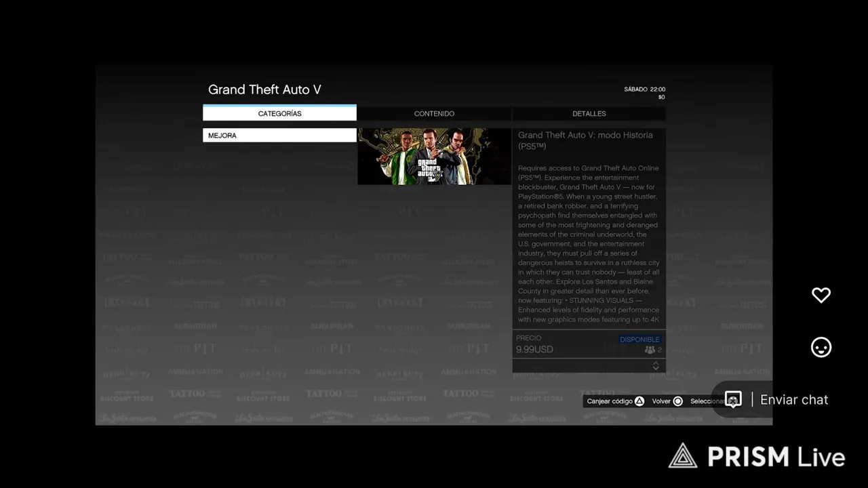Select the MEJORA category
The width and height of the screenshot is (868, 488).
(x=279, y=136)
